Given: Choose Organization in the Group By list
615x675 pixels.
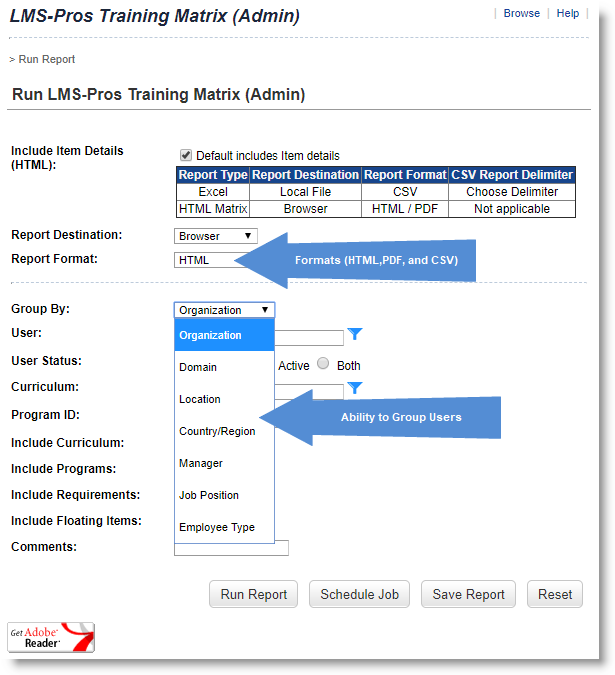Looking at the screenshot, I should (224, 335).
